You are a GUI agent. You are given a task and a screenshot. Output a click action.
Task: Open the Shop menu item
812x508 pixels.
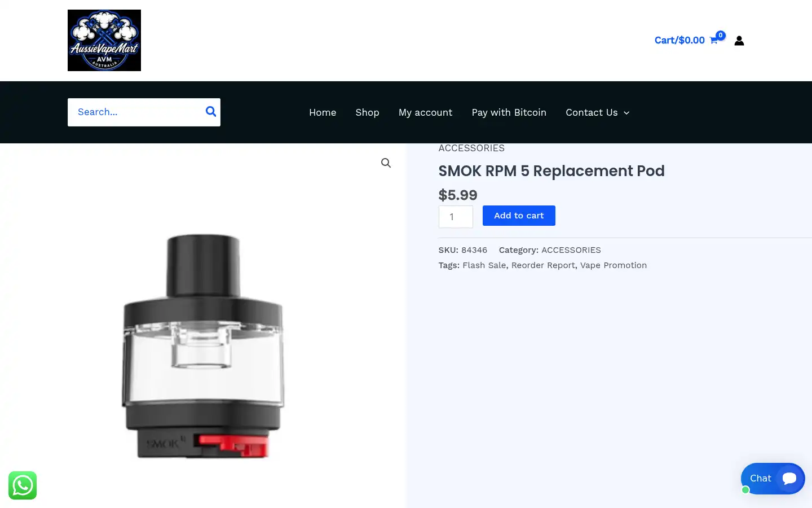point(367,112)
